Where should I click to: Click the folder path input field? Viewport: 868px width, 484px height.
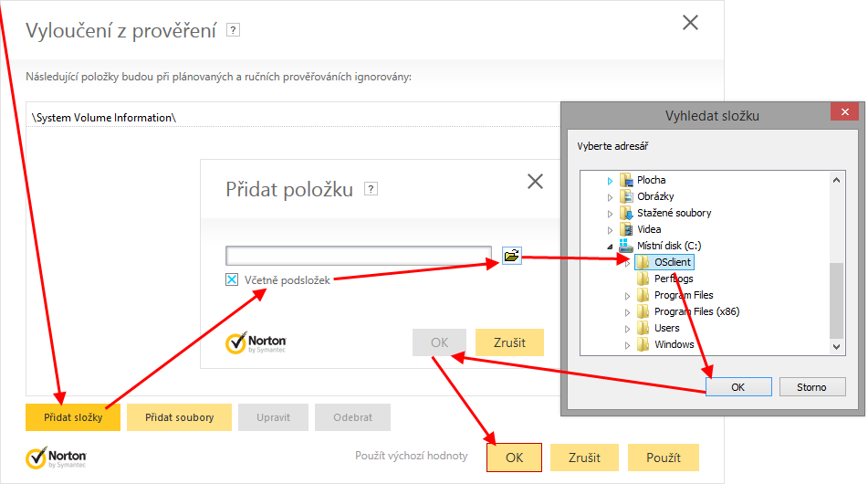358,256
